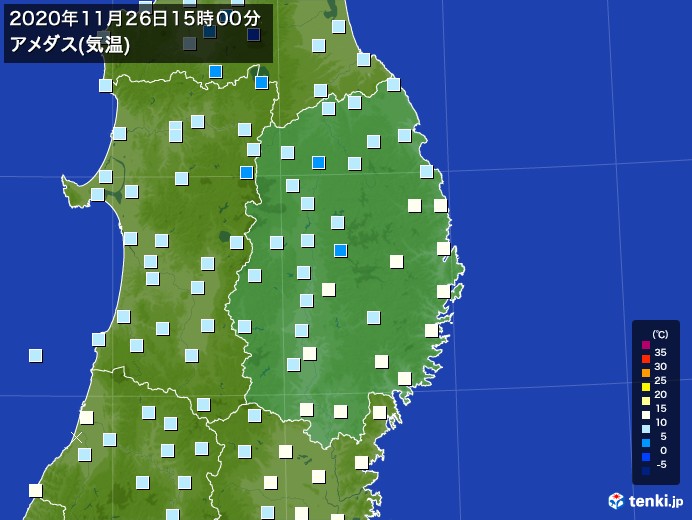Screen dimensions: 692x520
Task: Select the bright blue 5°C legend swatch
Action: (x=646, y=443)
